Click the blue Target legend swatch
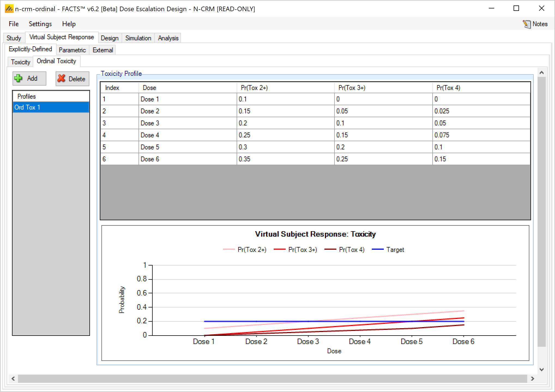 pos(378,249)
